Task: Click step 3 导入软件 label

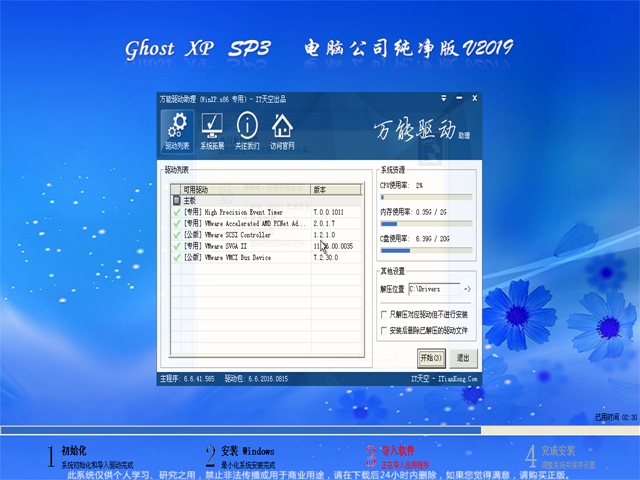Action: (398, 451)
